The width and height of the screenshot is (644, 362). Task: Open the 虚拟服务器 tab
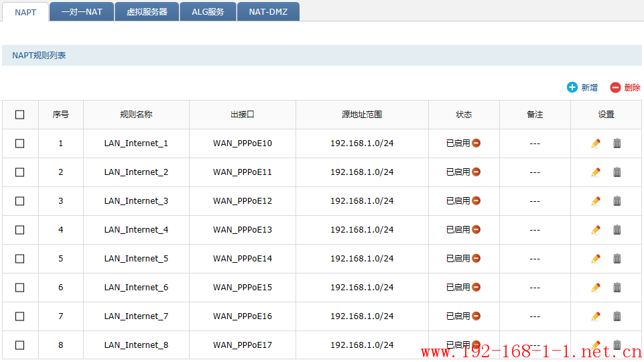click(x=147, y=11)
